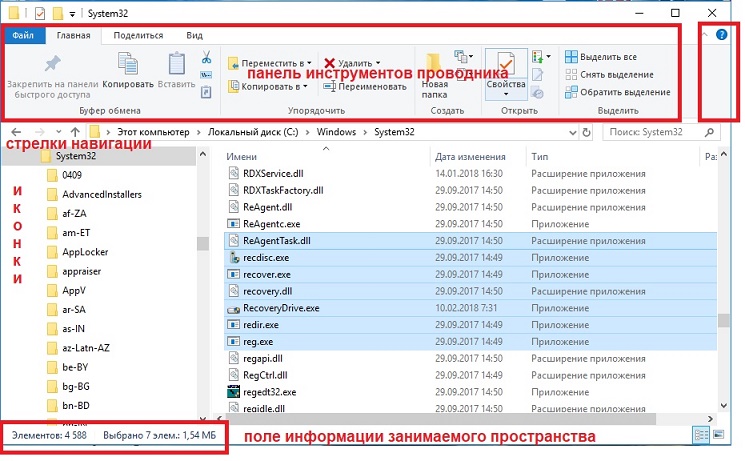Viewport: 745px width, 461px height.
Task: Click Этот компьютер in the address bar
Action: 153,132
